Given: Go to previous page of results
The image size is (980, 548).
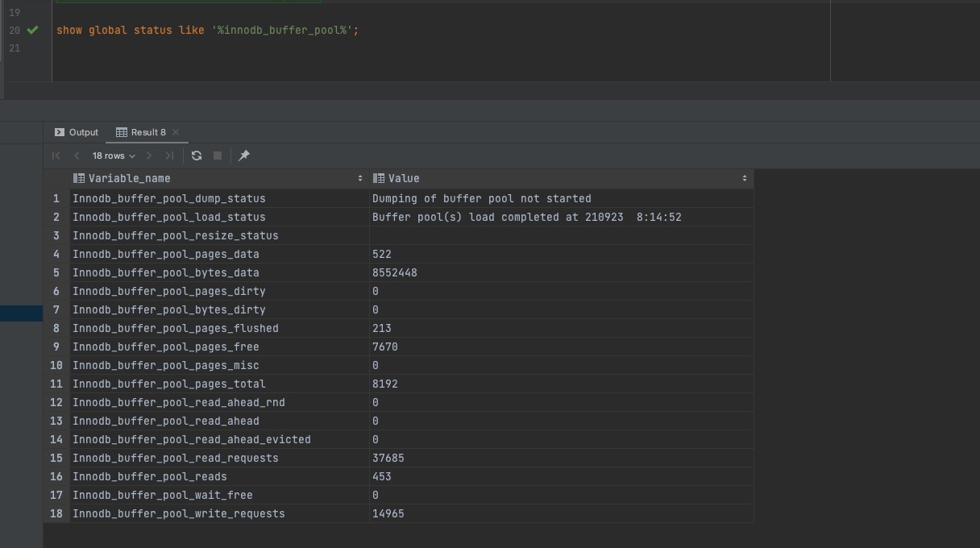Looking at the screenshot, I should click(77, 156).
